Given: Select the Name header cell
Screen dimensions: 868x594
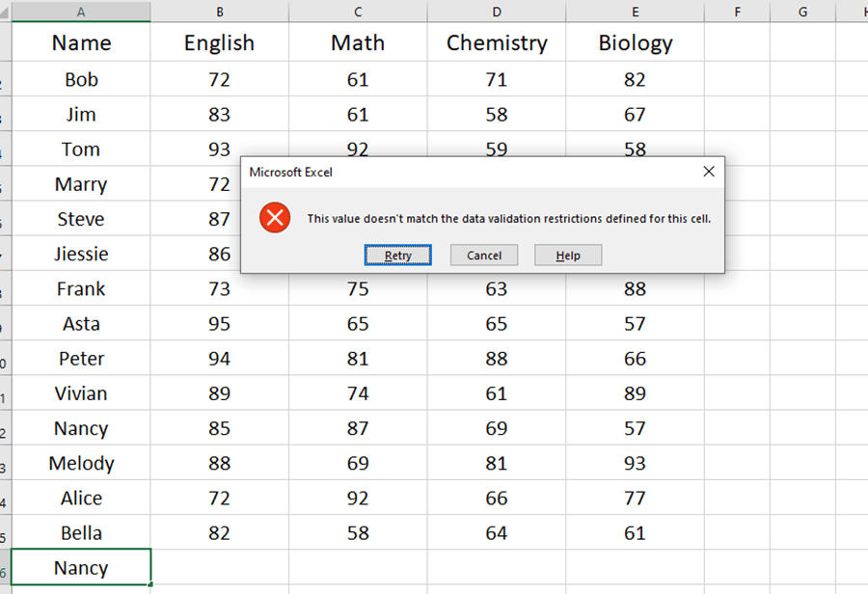Looking at the screenshot, I should tap(81, 42).
